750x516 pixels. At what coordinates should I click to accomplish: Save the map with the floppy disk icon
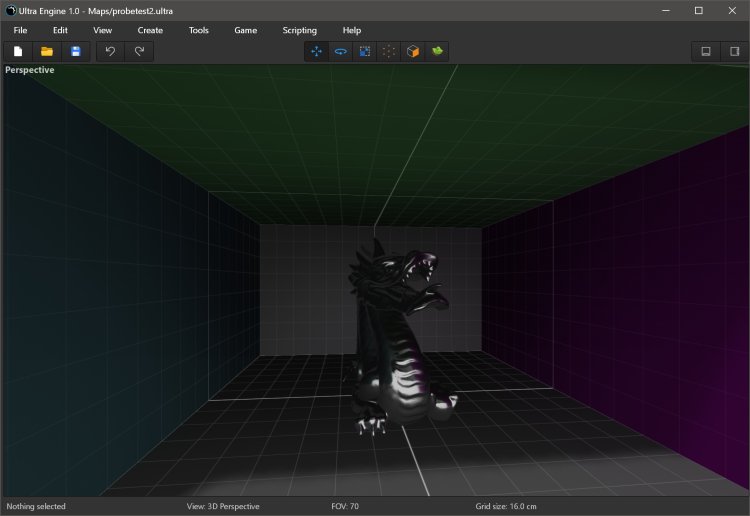click(x=75, y=51)
